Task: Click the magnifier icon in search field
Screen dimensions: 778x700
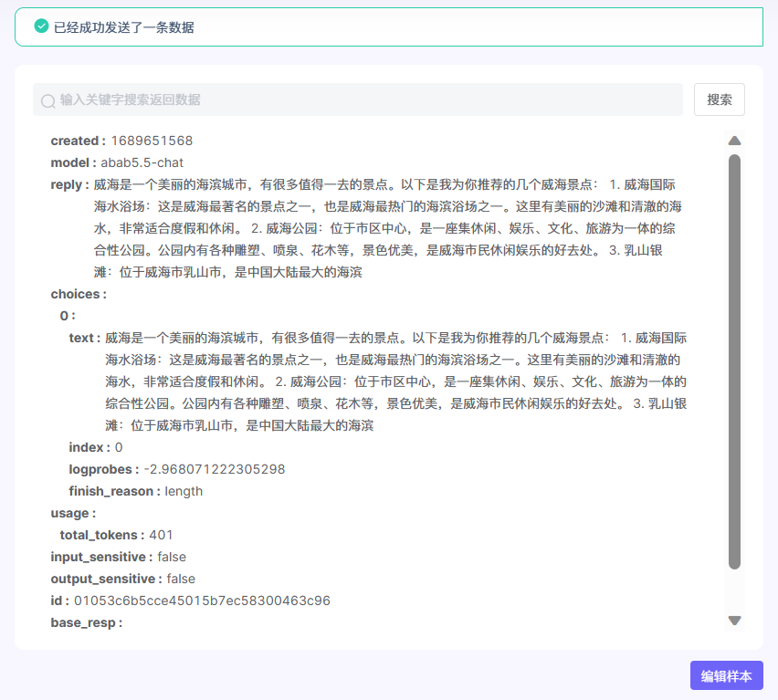Action: (x=48, y=100)
